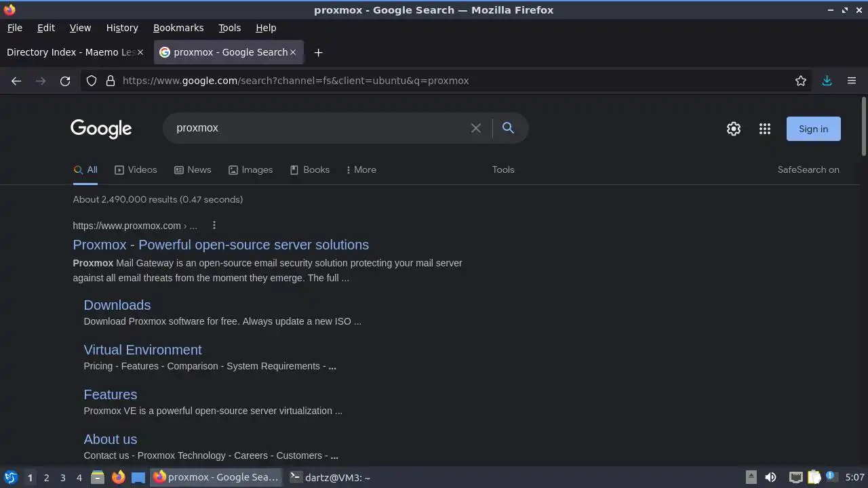Open the Virtual Environment sitelink

142,350
